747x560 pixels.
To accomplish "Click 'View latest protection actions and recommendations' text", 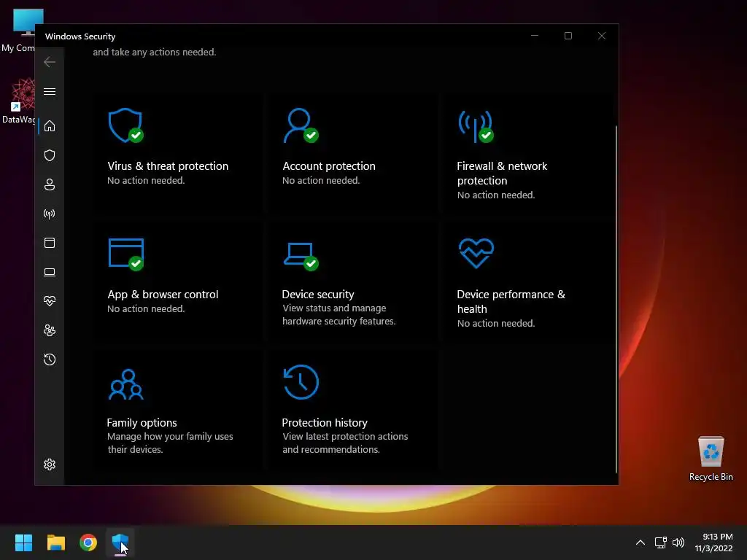I will pos(345,443).
